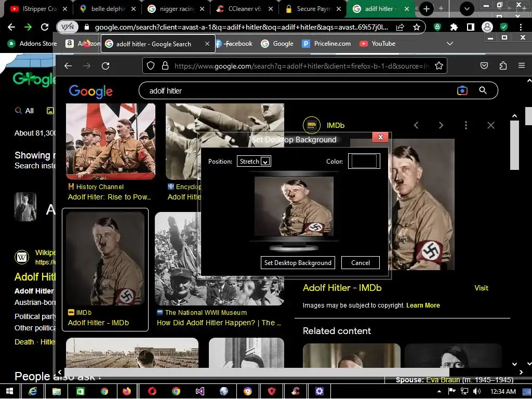Viewport: 532px width, 399px height.
Task: Switch to the IStripper tab
Action: pyautogui.click(x=38, y=9)
